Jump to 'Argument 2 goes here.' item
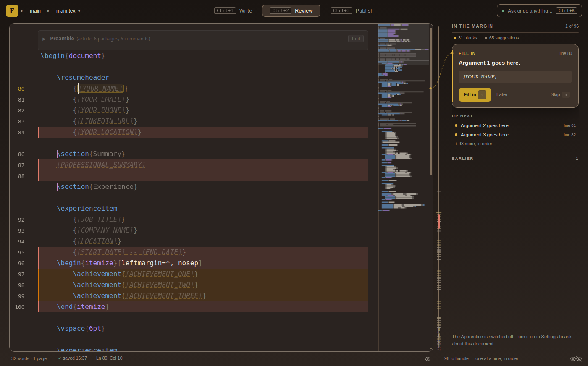 pos(515,125)
